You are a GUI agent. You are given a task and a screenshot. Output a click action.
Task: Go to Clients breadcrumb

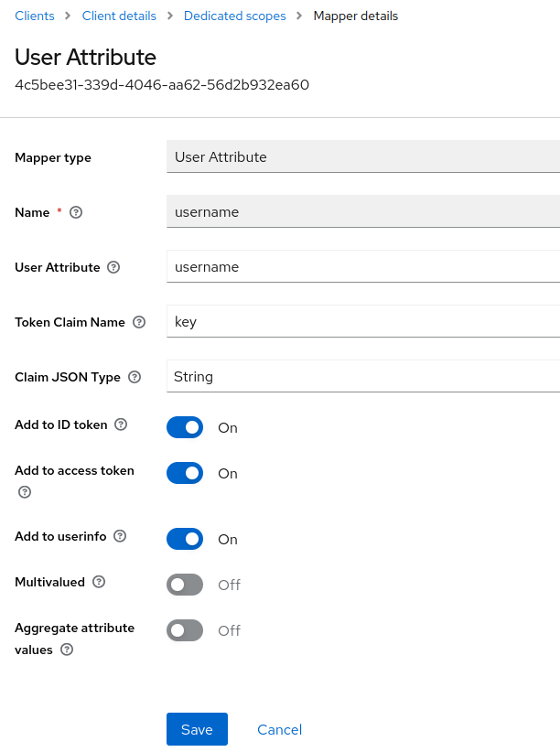click(35, 16)
